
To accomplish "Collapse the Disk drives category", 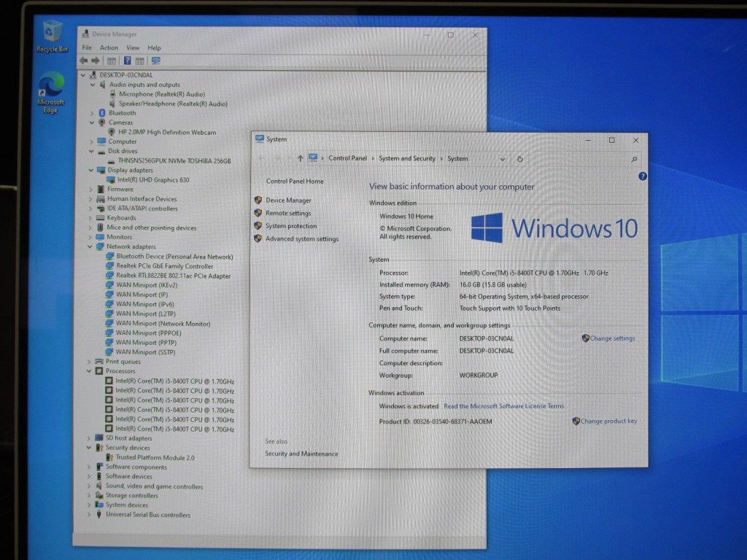I will [91, 151].
